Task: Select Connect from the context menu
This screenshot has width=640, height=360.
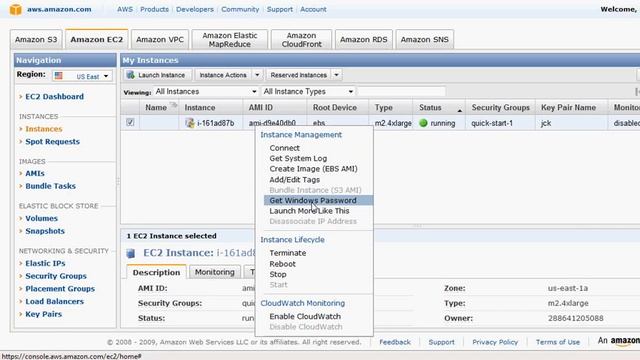Action: point(284,148)
